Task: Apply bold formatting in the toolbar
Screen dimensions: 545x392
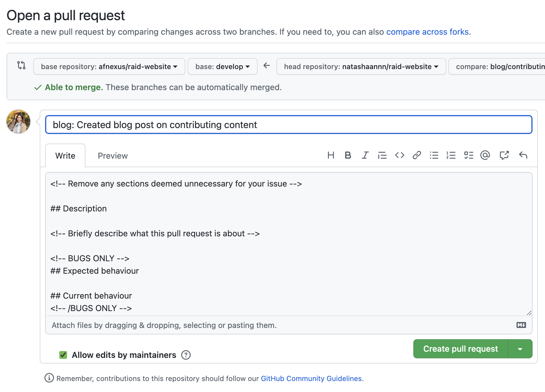Action: coord(348,155)
